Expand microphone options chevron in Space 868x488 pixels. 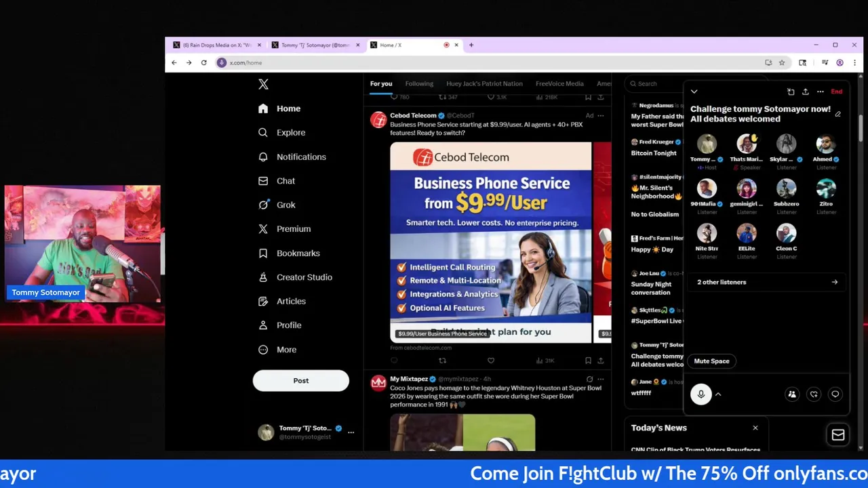[718, 394]
